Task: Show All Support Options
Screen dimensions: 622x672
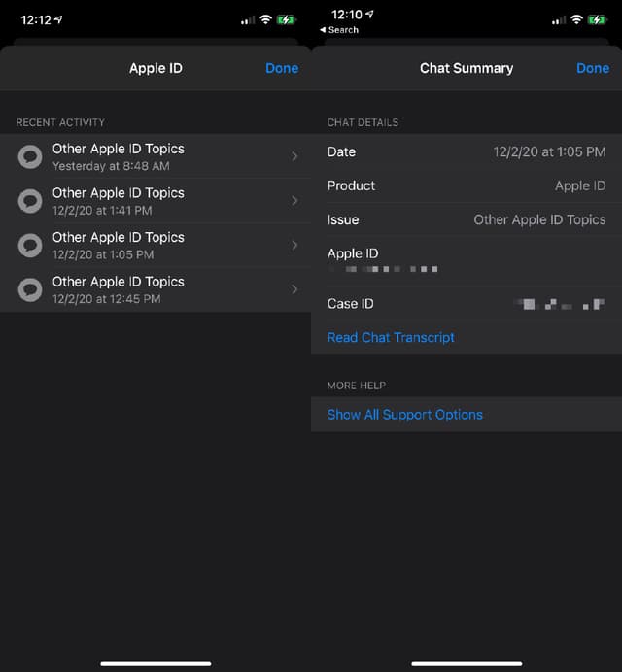Action: (404, 414)
